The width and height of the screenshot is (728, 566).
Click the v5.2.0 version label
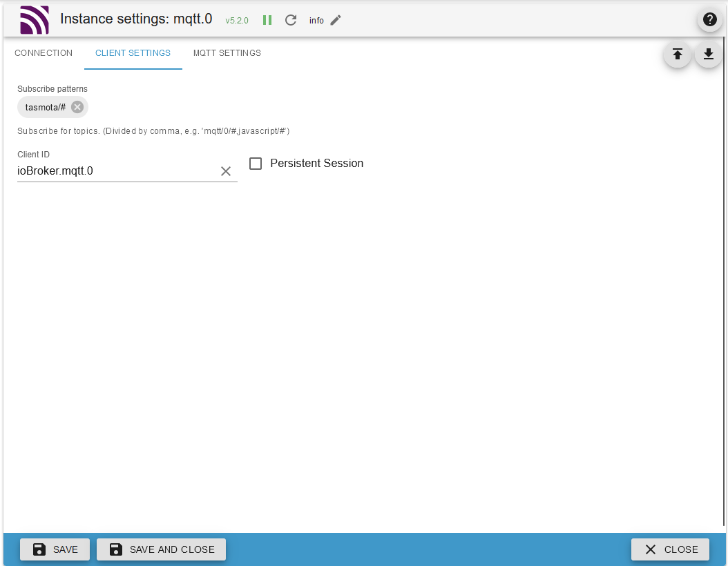click(237, 21)
